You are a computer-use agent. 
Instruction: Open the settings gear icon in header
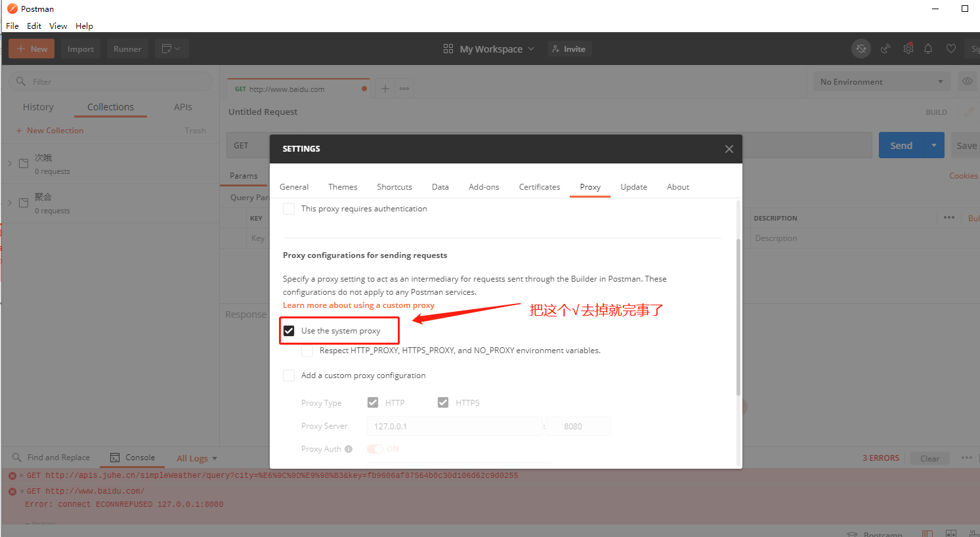coord(908,49)
